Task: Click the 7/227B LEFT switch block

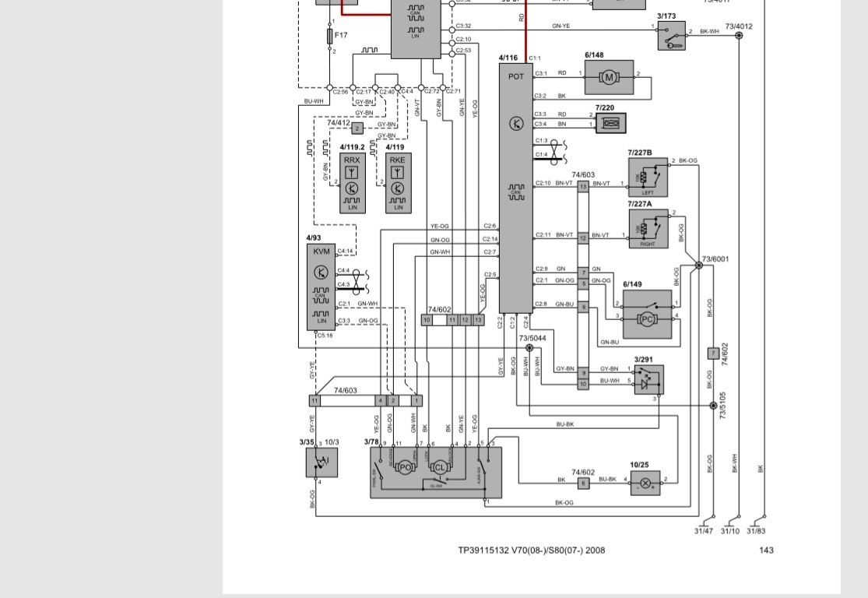Action: [648, 178]
